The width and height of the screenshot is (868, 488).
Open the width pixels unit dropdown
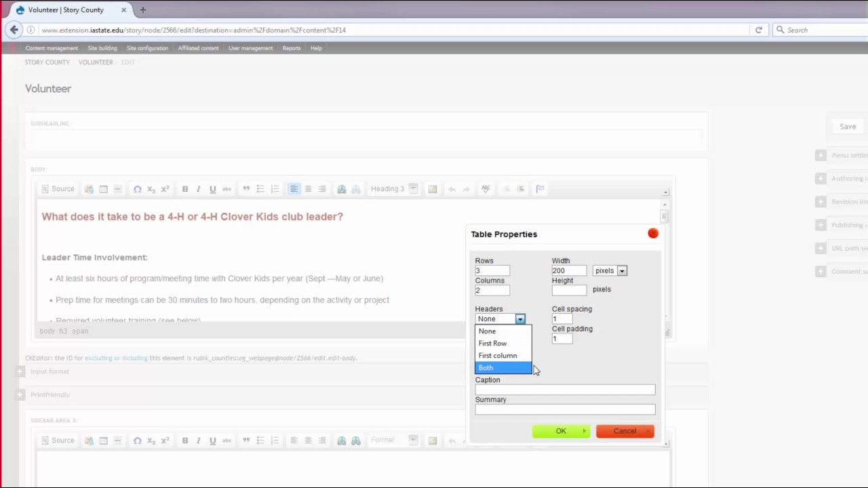pos(610,270)
